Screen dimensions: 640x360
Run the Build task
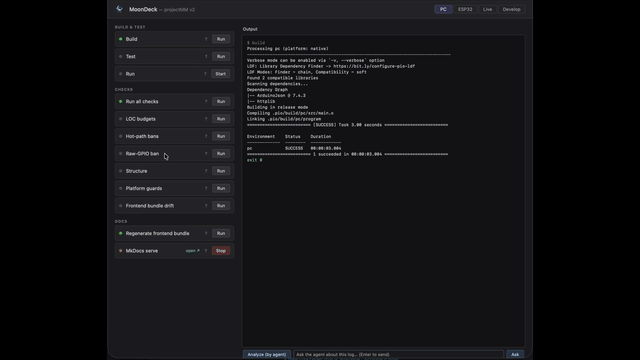pyautogui.click(x=221, y=39)
